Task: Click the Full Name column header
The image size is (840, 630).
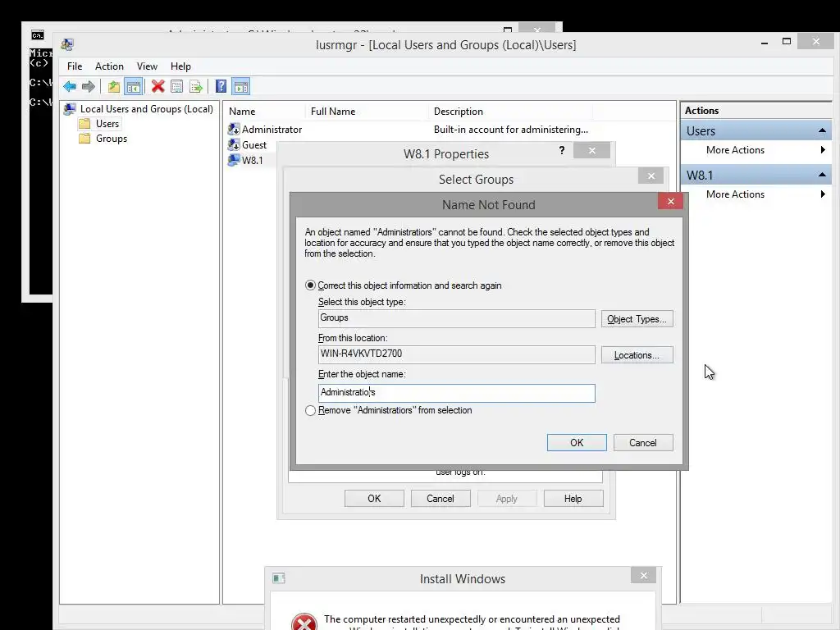Action: click(x=366, y=112)
